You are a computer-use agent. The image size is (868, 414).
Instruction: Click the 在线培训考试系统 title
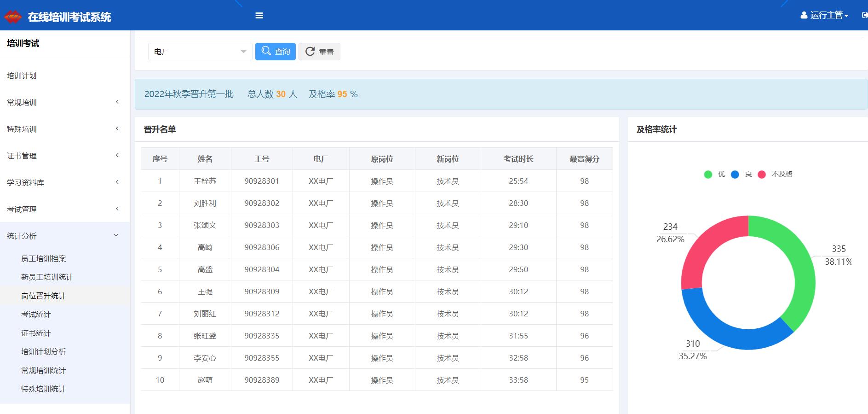(x=69, y=17)
